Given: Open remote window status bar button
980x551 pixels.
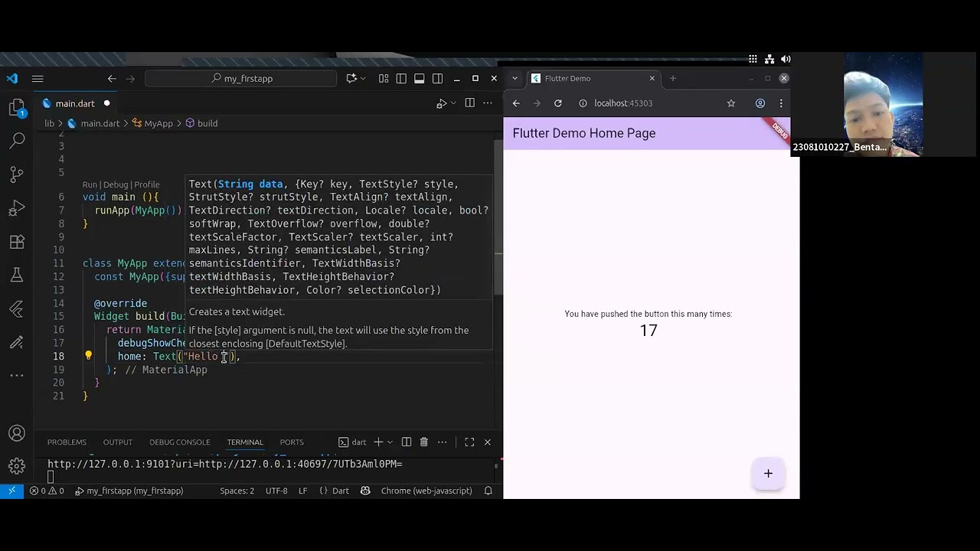Looking at the screenshot, I should click(12, 491).
